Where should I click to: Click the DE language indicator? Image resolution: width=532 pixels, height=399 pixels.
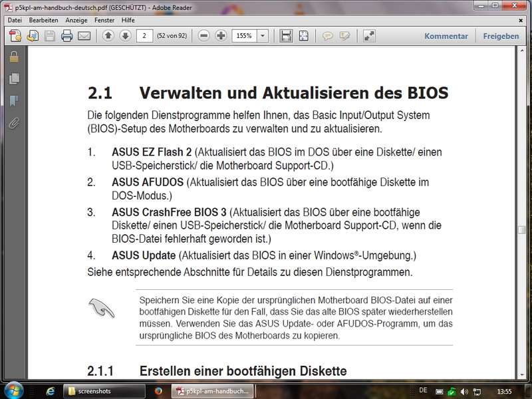(423, 390)
